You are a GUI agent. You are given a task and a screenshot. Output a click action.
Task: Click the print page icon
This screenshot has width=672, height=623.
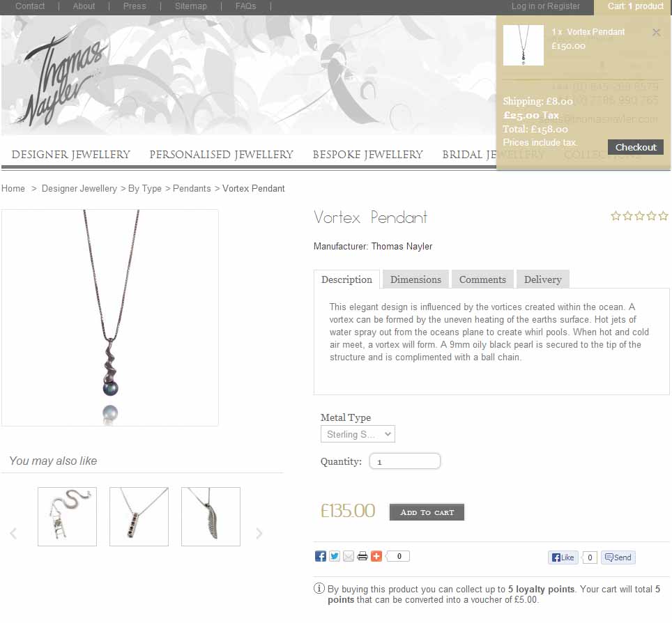point(362,556)
